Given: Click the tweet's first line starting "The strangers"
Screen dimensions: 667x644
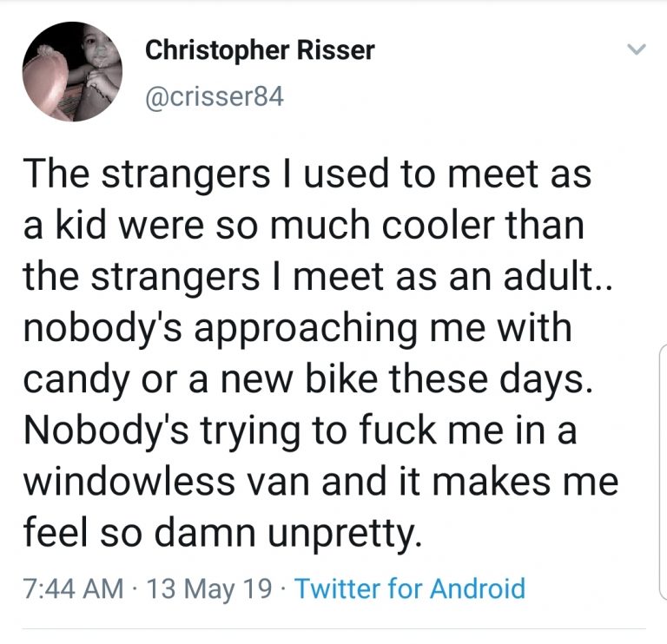Looking at the screenshot, I should 307,176.
